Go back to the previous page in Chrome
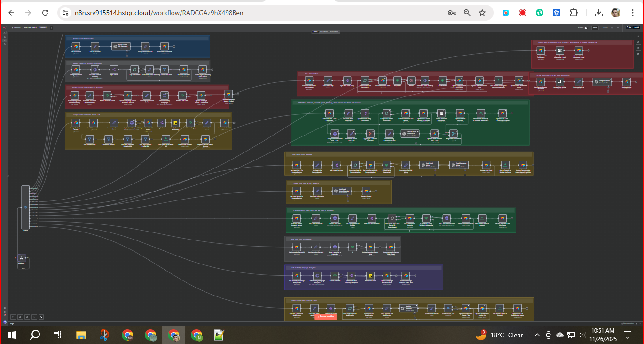This screenshot has height=344, width=644. (x=11, y=13)
